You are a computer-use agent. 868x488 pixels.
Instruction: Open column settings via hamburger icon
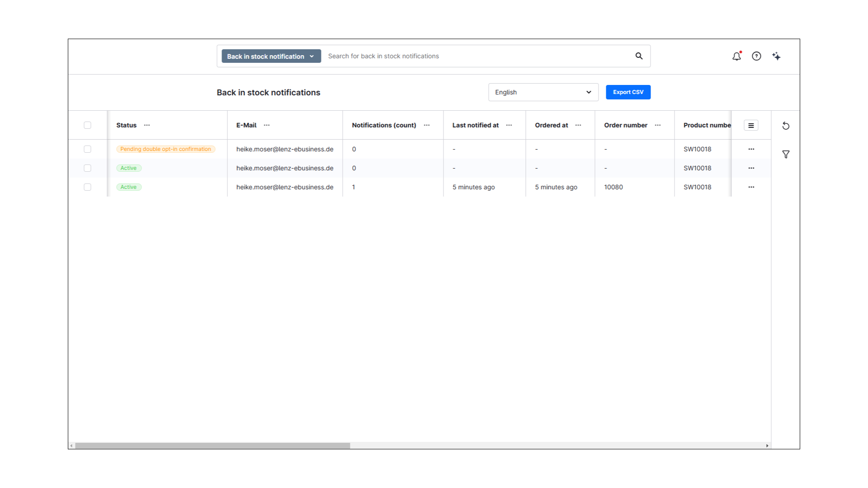click(x=751, y=125)
